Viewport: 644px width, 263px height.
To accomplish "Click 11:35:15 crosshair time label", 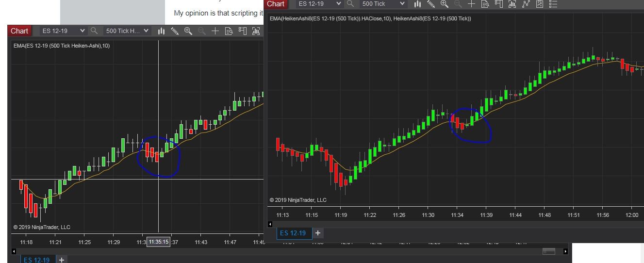I will coord(159,242).
